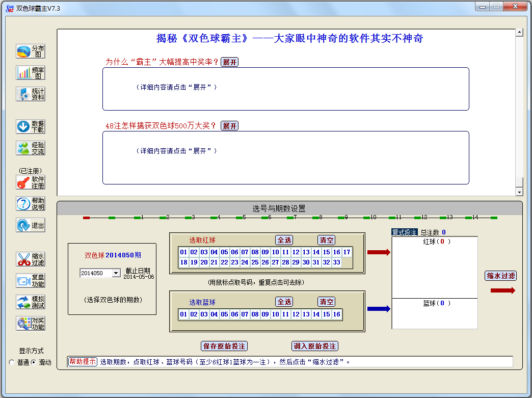Pick red ball 29
Screen dimensions: 532x398
[x=296, y=262]
